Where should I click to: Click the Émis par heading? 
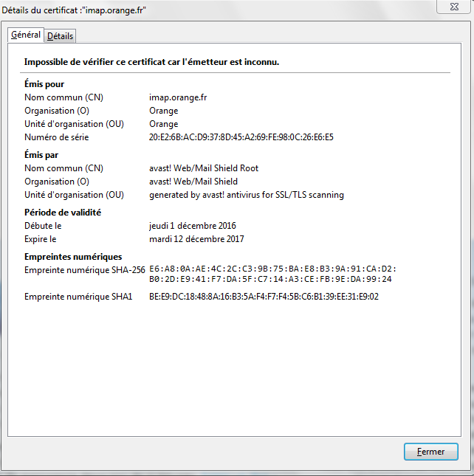coord(41,155)
